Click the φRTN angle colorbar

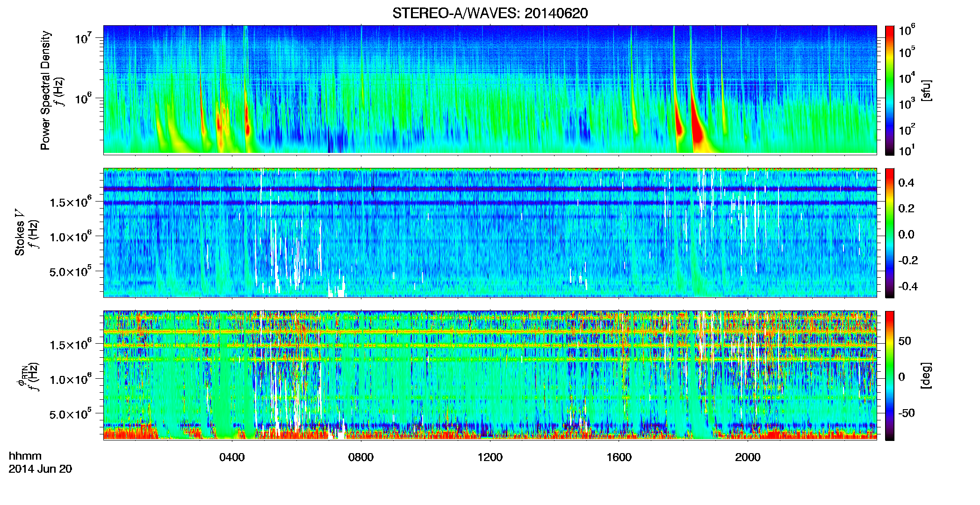click(890, 375)
